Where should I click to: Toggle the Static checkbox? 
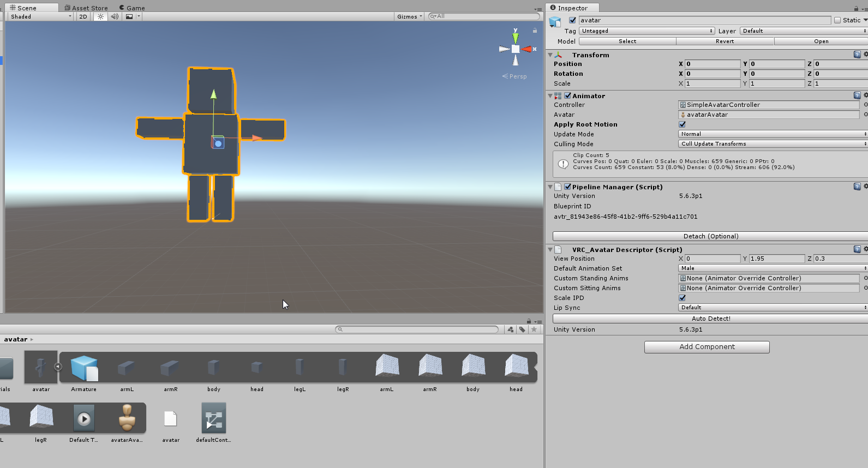tap(837, 20)
